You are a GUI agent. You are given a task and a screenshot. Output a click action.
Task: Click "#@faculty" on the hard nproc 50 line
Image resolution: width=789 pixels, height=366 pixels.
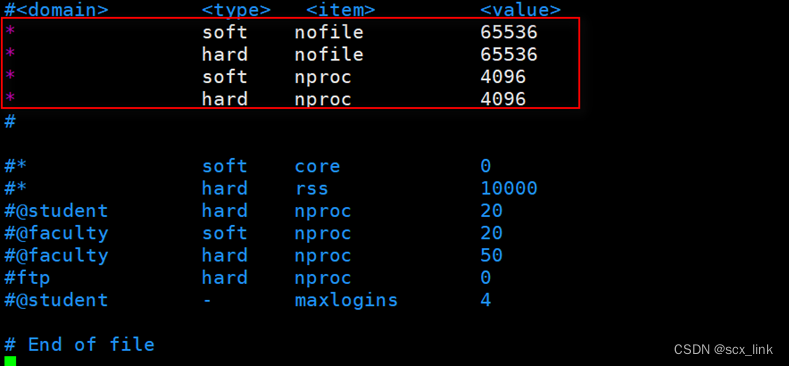tap(56, 255)
